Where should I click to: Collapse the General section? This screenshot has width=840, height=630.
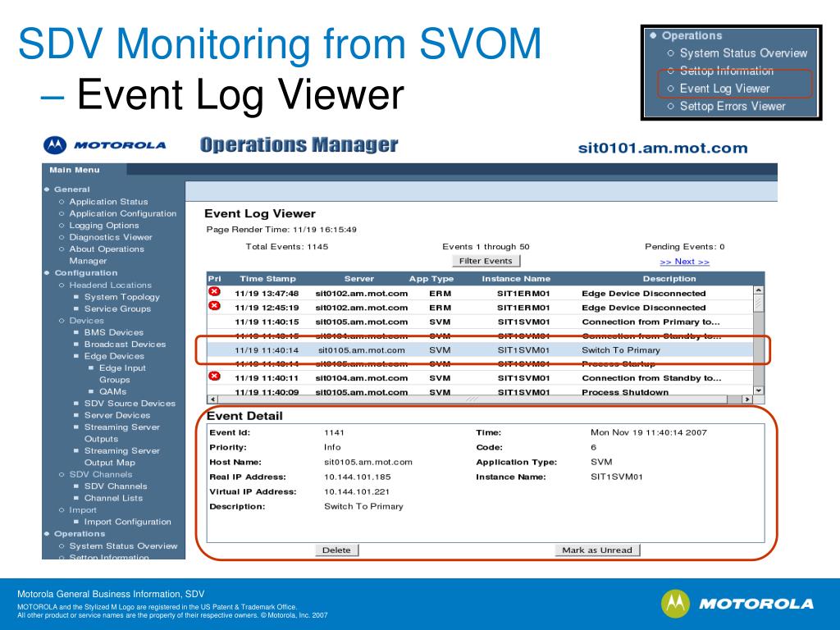click(x=72, y=189)
